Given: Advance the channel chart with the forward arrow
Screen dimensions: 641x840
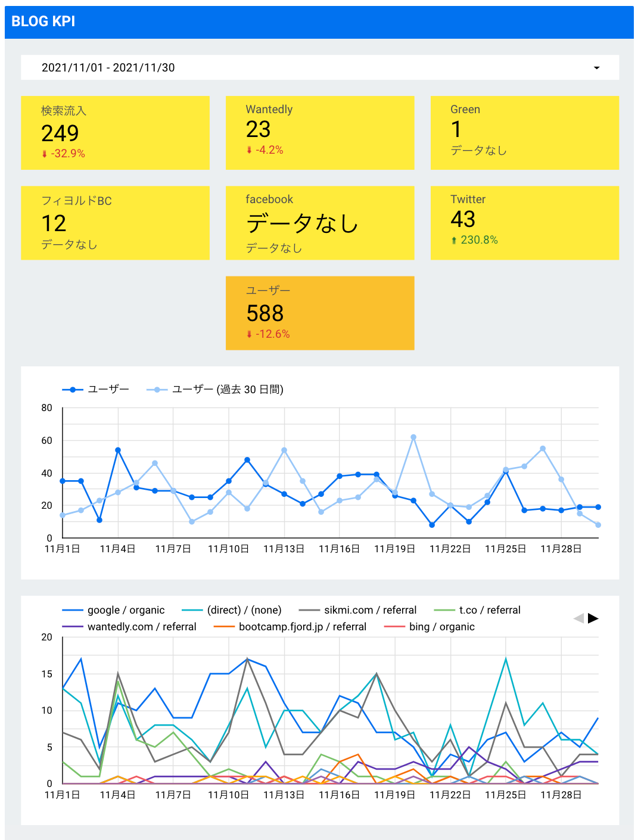Looking at the screenshot, I should tap(592, 618).
